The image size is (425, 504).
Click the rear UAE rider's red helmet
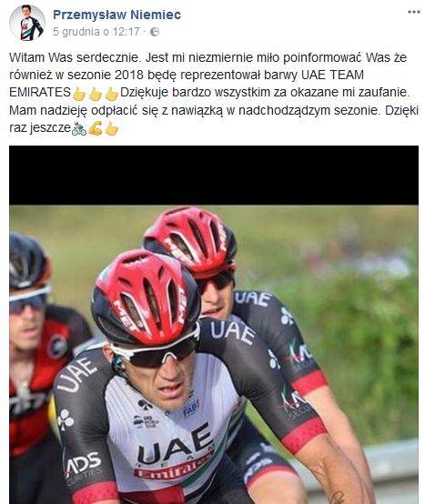(190, 240)
